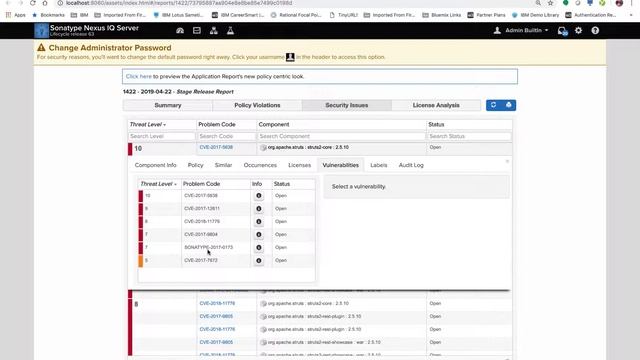Viewport: 640px width, 360px height.
Task: Select the Security Issues tab
Action: pyautogui.click(x=347, y=105)
